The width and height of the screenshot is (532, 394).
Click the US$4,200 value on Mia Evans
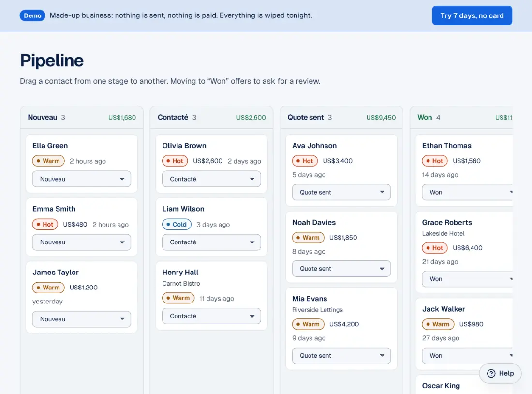pos(344,324)
